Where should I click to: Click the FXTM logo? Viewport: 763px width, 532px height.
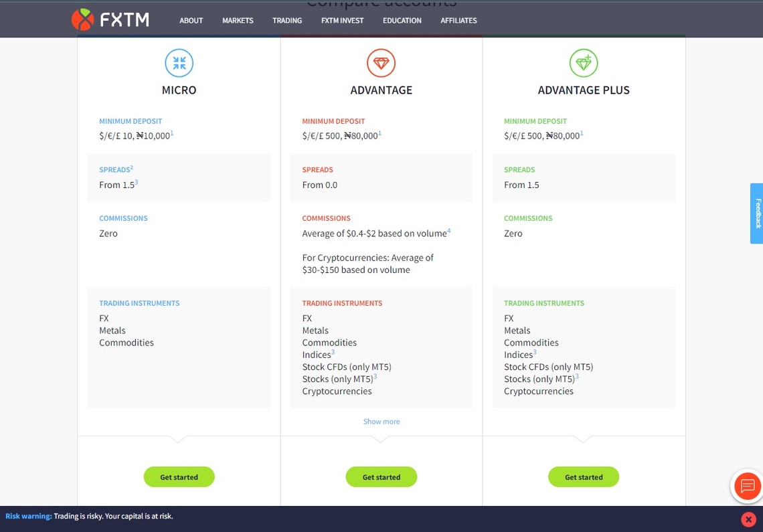tap(110, 20)
